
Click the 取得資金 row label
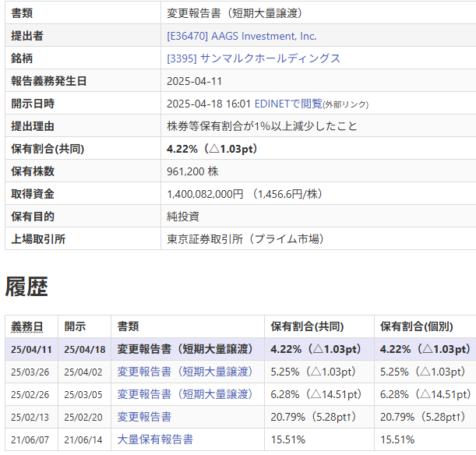[33, 194]
